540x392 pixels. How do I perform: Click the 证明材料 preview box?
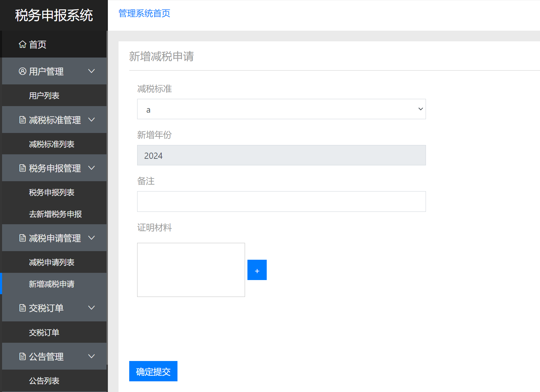click(x=191, y=270)
